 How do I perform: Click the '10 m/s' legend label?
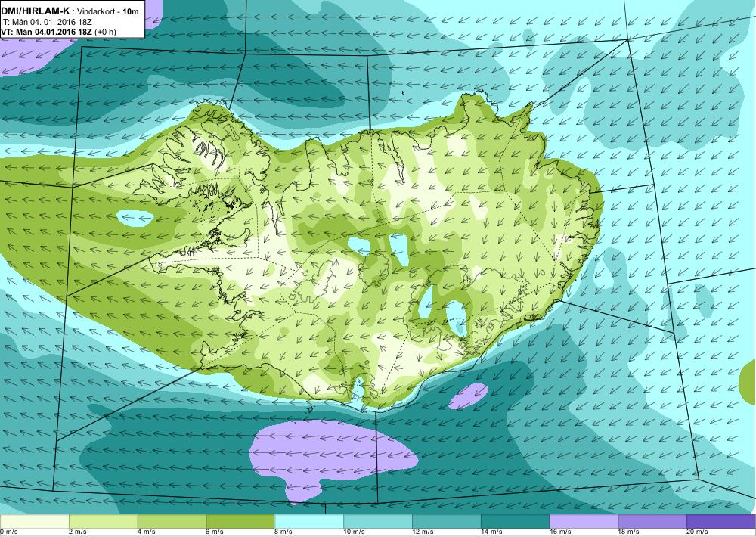tap(355, 532)
